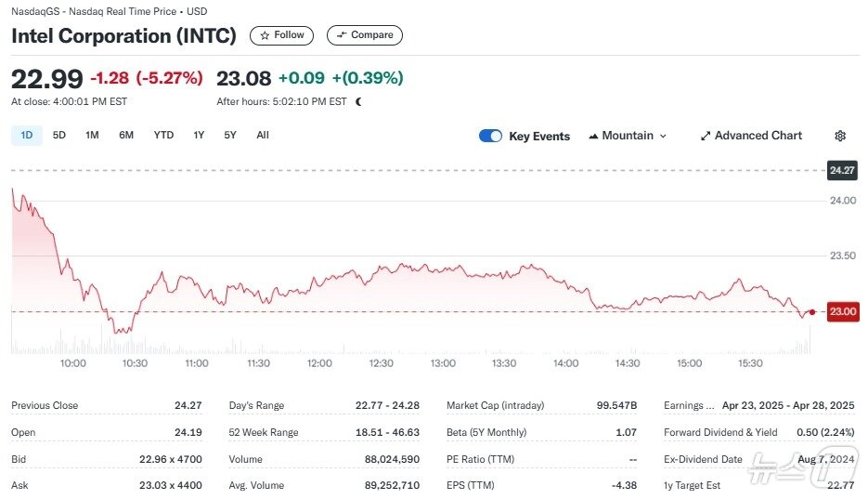This screenshot has height=499, width=868.
Task: Show the 1Y chart range
Action: [x=199, y=136]
